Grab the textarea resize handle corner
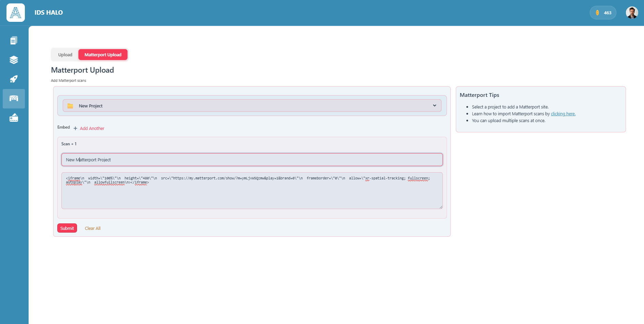 [x=441, y=207]
